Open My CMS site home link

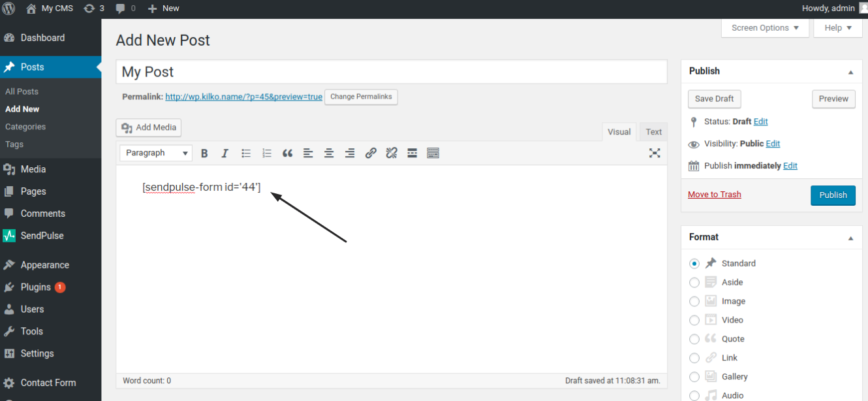[50, 8]
